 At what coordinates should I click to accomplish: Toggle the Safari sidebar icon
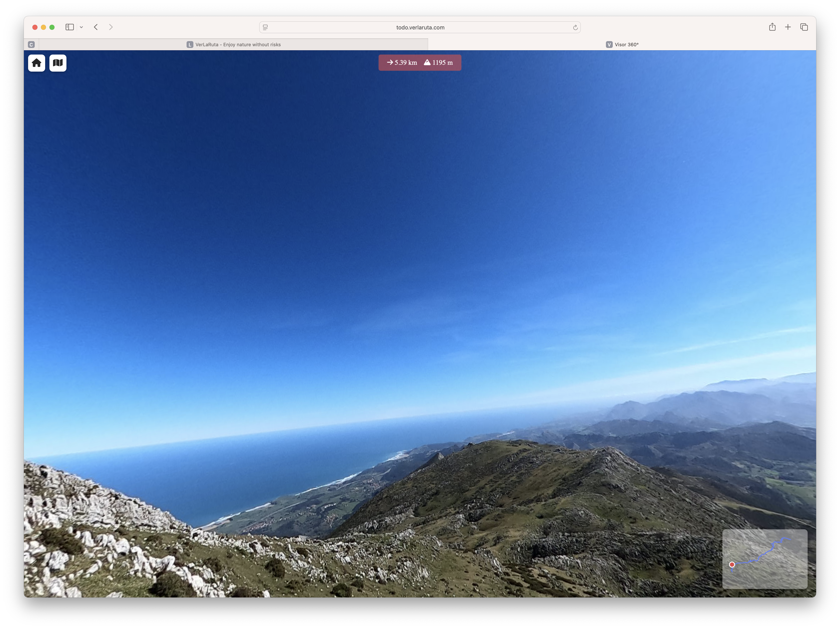pyautogui.click(x=69, y=27)
